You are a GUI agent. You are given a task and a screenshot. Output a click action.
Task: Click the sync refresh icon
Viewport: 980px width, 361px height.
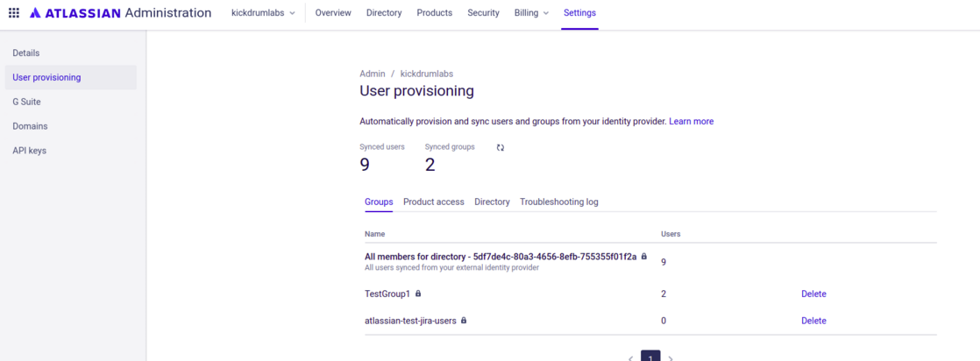coord(500,147)
